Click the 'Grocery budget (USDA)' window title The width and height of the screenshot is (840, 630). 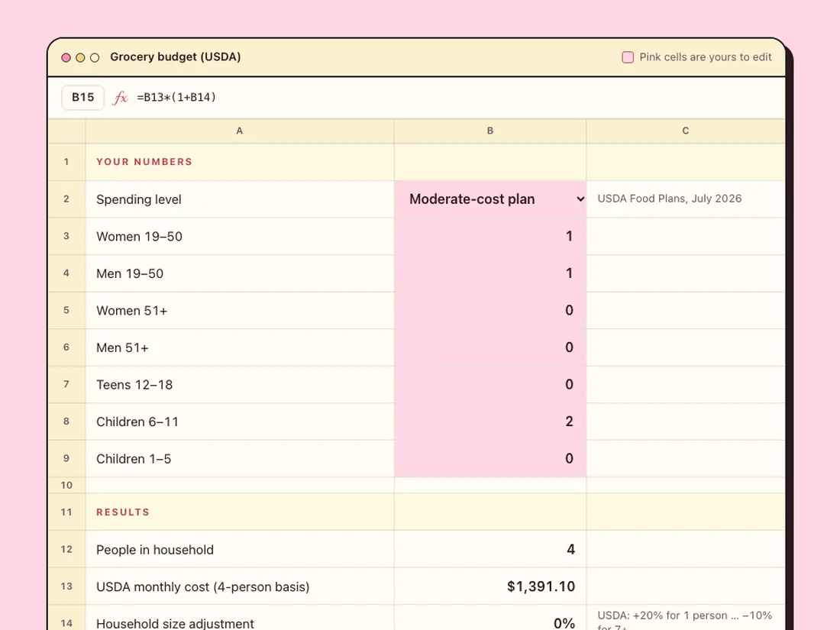tap(175, 57)
